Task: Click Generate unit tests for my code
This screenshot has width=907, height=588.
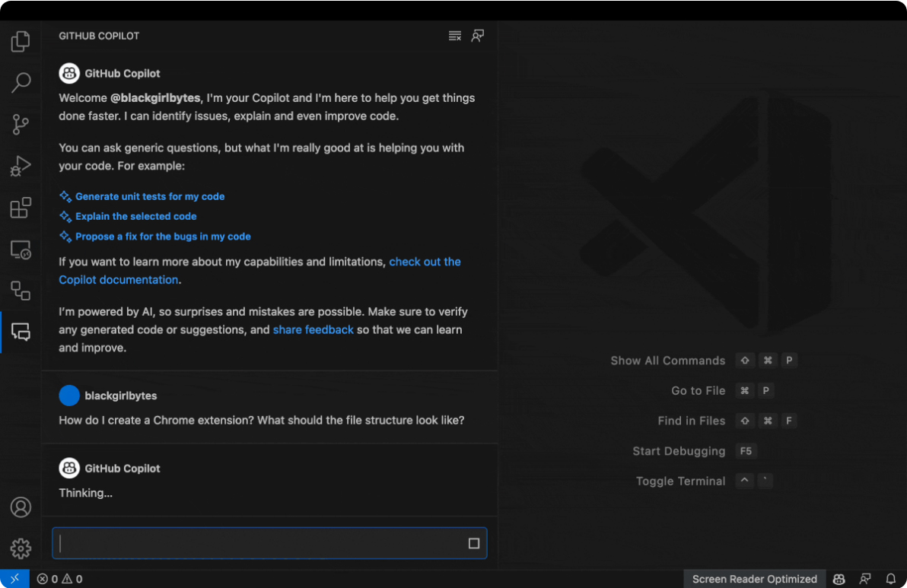Action: tap(150, 196)
